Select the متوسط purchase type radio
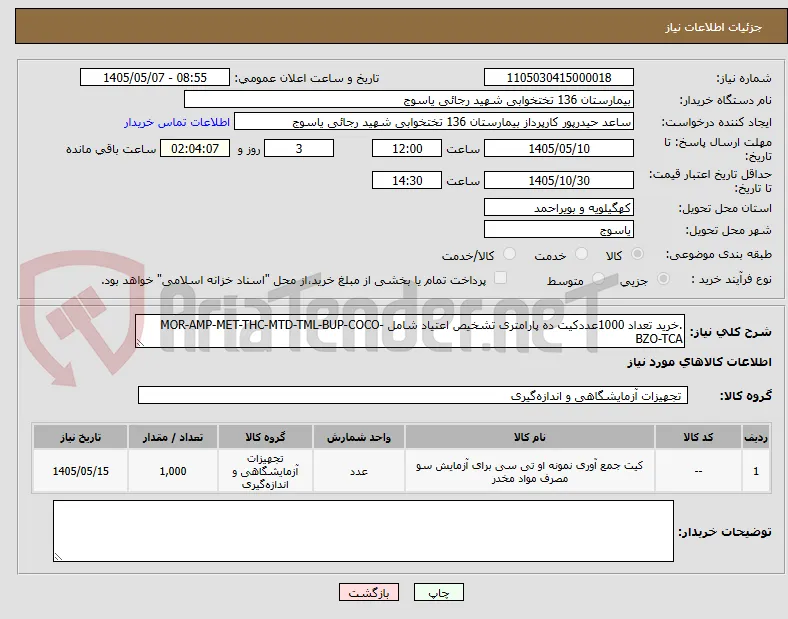The width and height of the screenshot is (788, 619). coord(598,278)
